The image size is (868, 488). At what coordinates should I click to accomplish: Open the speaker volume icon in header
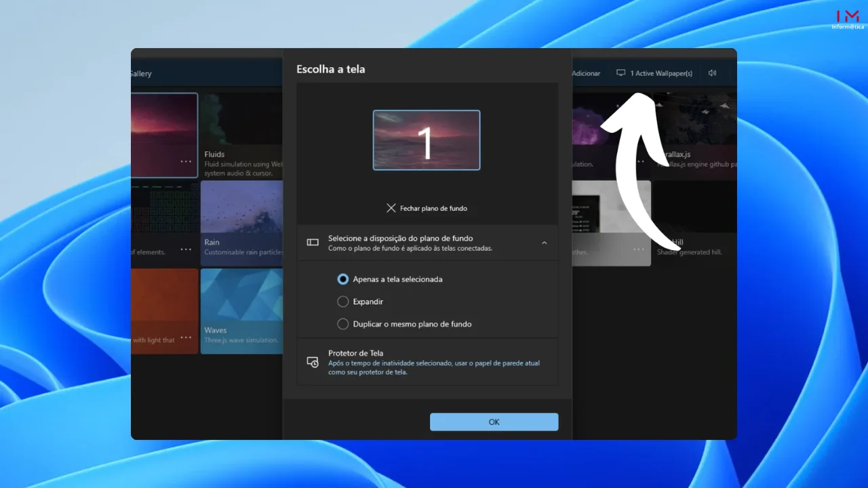[712, 73]
